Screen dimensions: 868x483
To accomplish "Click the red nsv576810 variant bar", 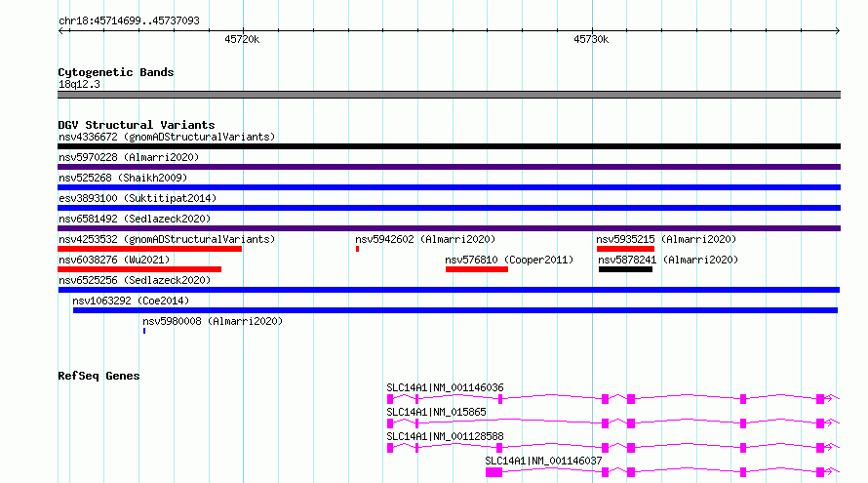I will (477, 269).
